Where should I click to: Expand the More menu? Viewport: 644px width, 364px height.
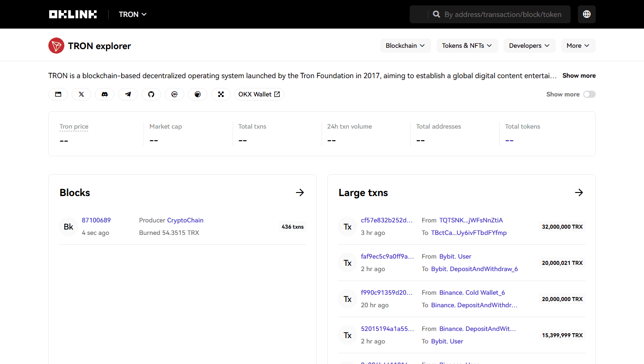coord(578,46)
